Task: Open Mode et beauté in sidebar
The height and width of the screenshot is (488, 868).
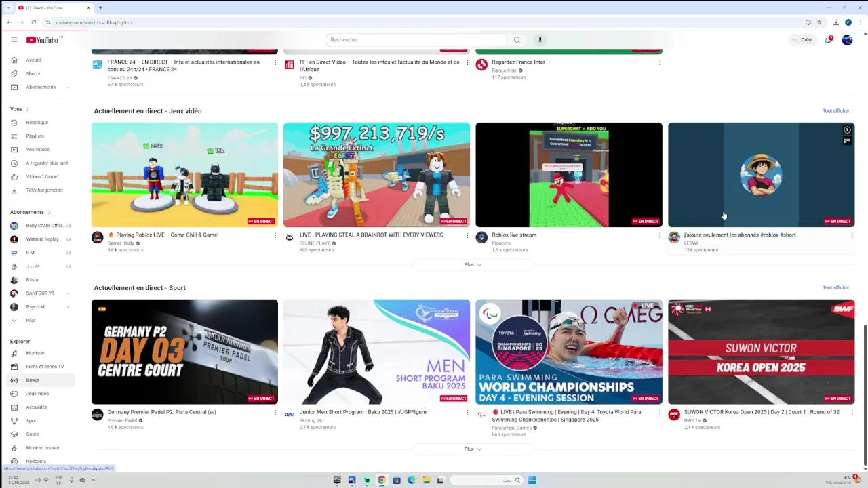Action: coord(39,448)
